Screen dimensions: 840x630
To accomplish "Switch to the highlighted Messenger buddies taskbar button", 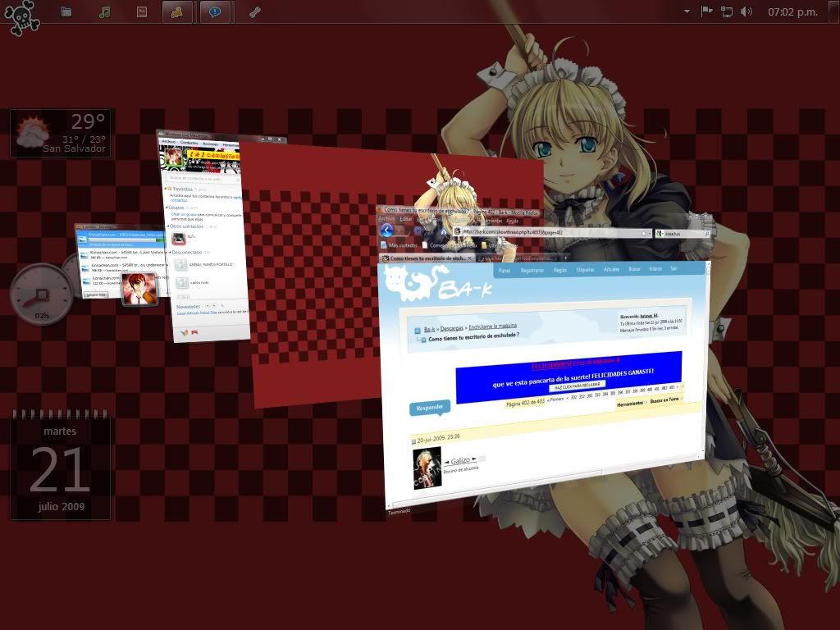I will coord(177,11).
